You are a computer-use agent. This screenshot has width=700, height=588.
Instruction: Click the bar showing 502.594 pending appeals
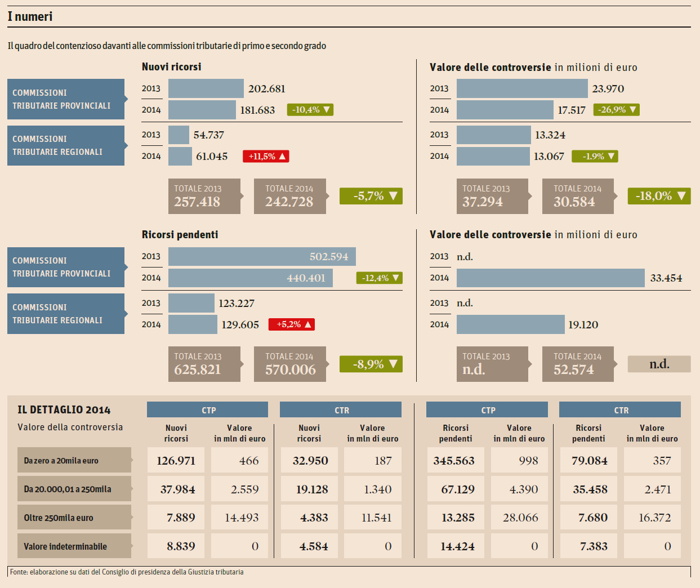tap(262, 257)
